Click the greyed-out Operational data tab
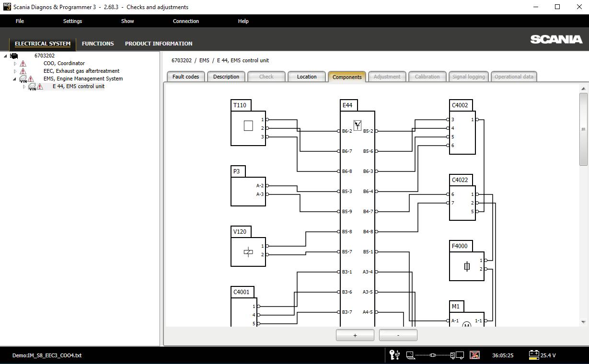This screenshot has width=589, height=364. [514, 77]
